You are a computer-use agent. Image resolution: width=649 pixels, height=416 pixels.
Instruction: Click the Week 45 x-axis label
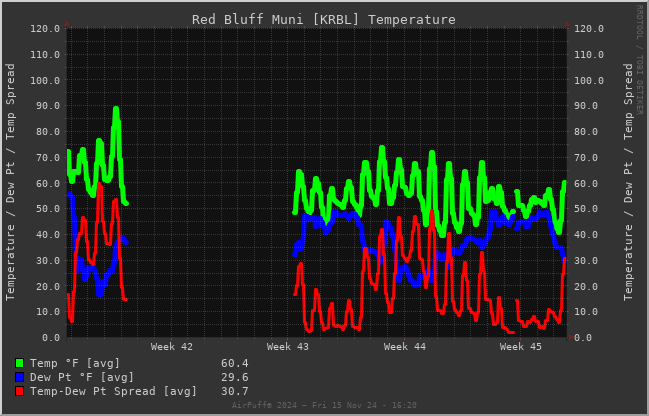(521, 347)
